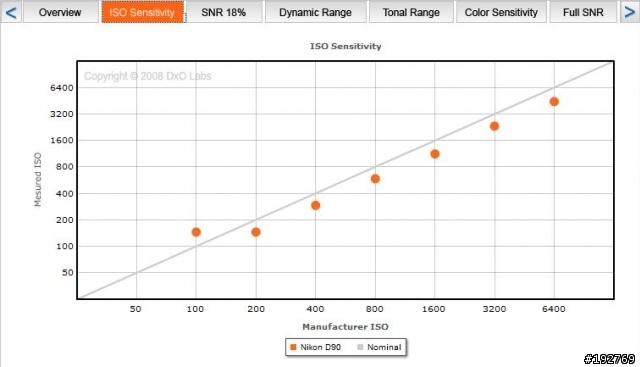Screen dimensions: 640x367
Task: Click the '6400' value on the vertical axis
Action: pos(62,88)
